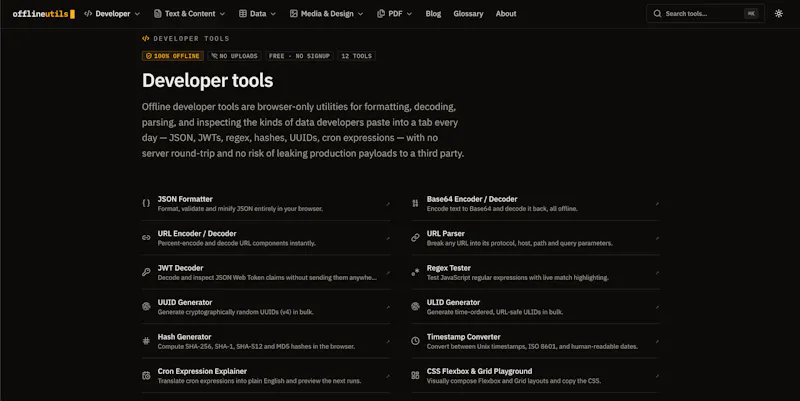Click the DEVELOPER TOOLS breadcrumb label
This screenshot has height=401, width=800.
tap(191, 39)
